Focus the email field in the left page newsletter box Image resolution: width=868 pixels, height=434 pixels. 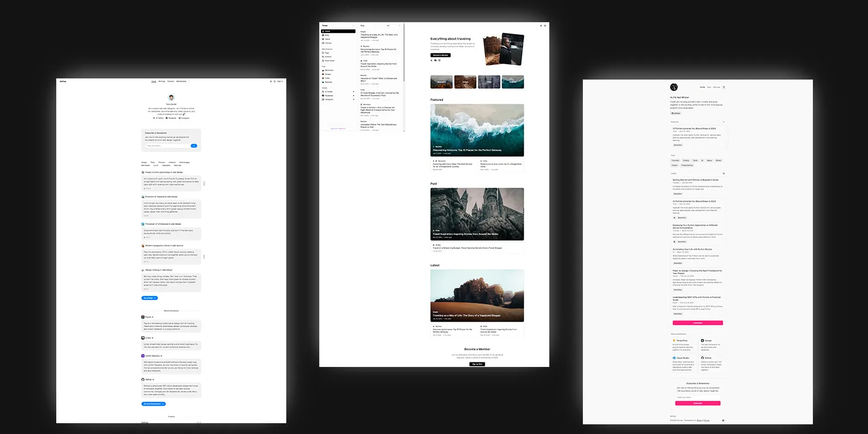tap(167, 146)
